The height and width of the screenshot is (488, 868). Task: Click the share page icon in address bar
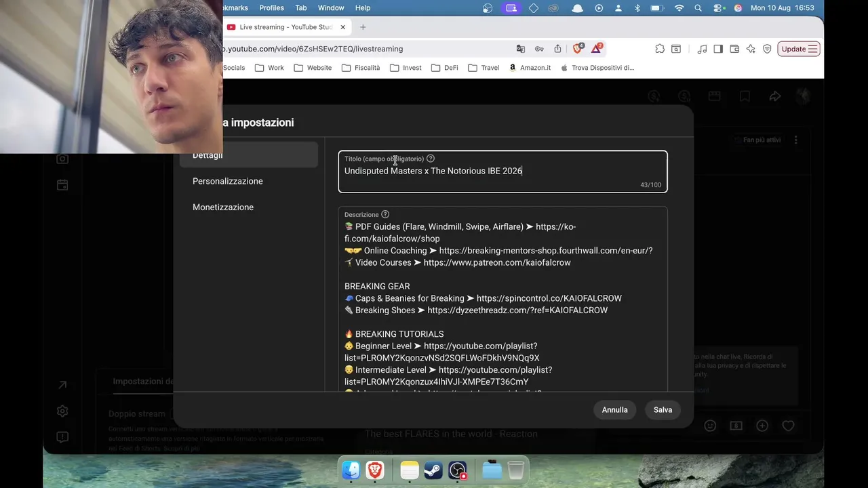pos(557,49)
